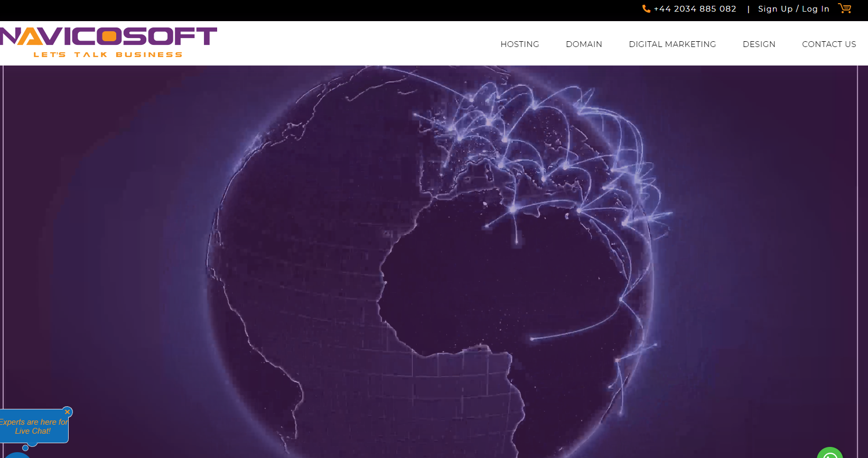
Task: Click the Navicosoft logo
Action: [108, 42]
